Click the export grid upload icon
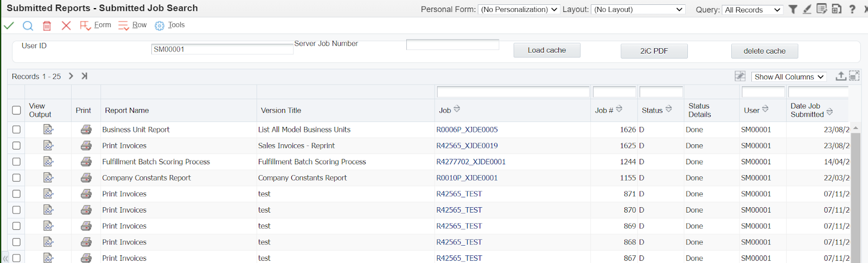This screenshot has width=868, height=263. (840, 76)
